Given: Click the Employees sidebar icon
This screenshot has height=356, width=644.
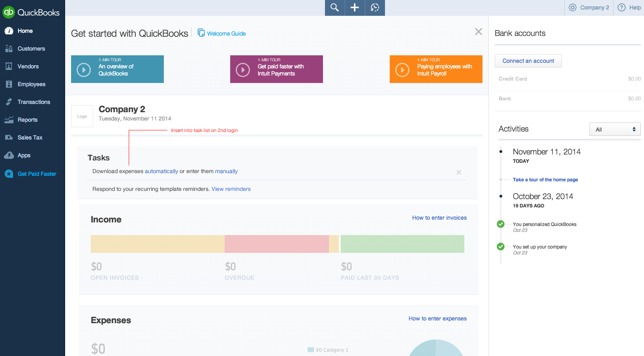Looking at the screenshot, I should pyautogui.click(x=9, y=84).
